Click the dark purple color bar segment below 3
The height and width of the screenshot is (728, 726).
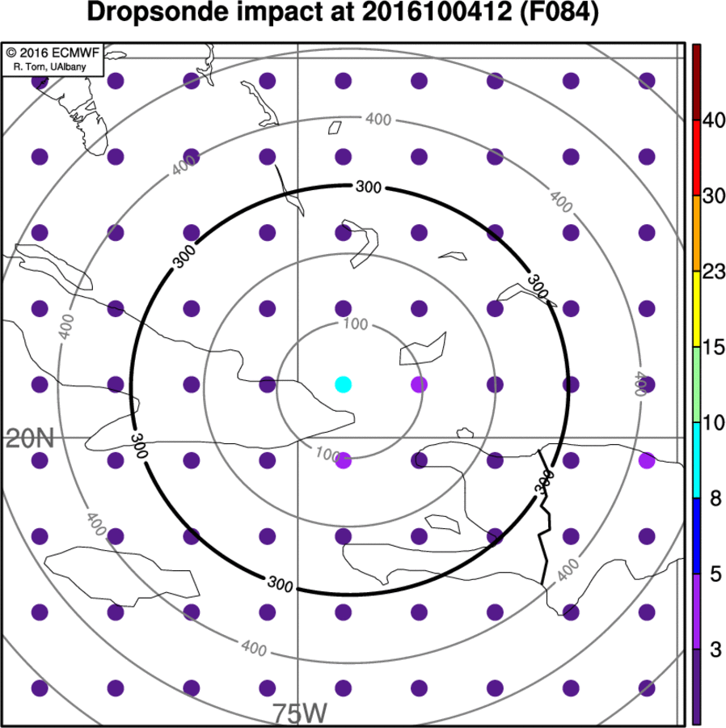point(697,687)
